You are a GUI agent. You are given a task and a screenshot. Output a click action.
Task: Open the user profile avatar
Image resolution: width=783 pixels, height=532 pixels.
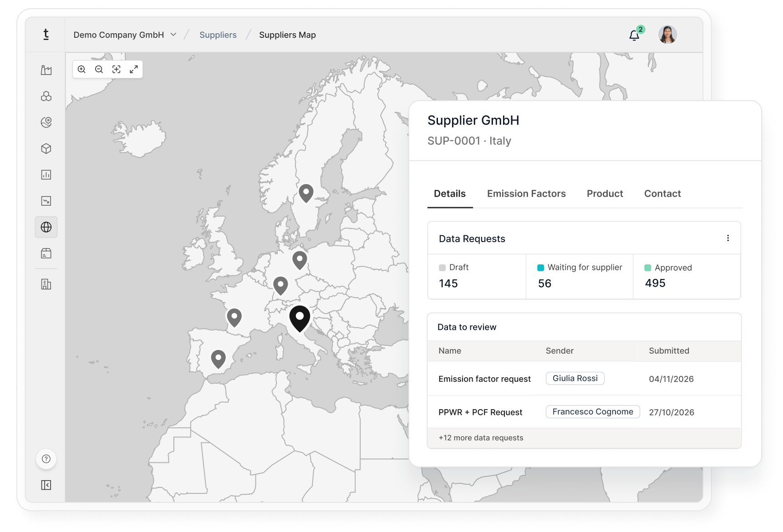[667, 35]
